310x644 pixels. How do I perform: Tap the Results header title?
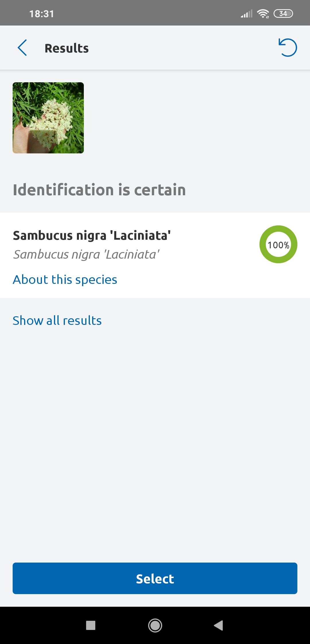67,48
